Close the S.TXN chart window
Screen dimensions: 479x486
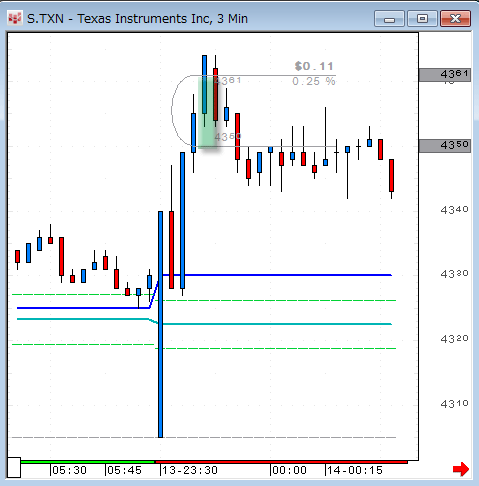(455, 19)
